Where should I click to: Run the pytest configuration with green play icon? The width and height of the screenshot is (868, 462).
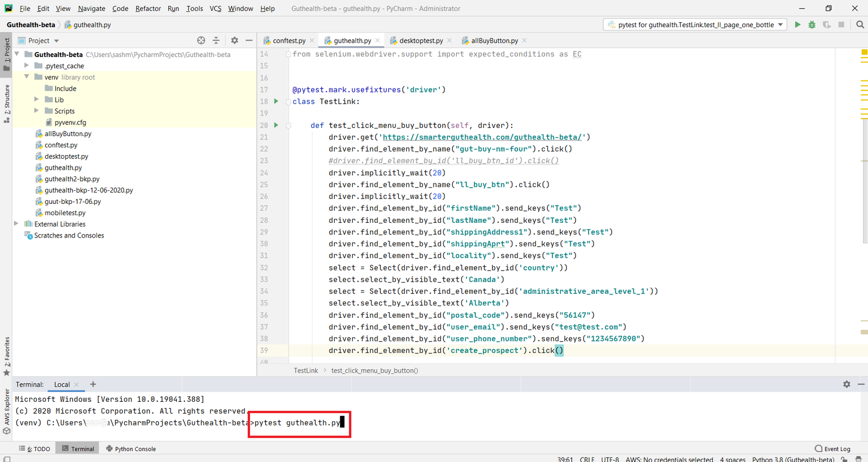[x=797, y=24]
